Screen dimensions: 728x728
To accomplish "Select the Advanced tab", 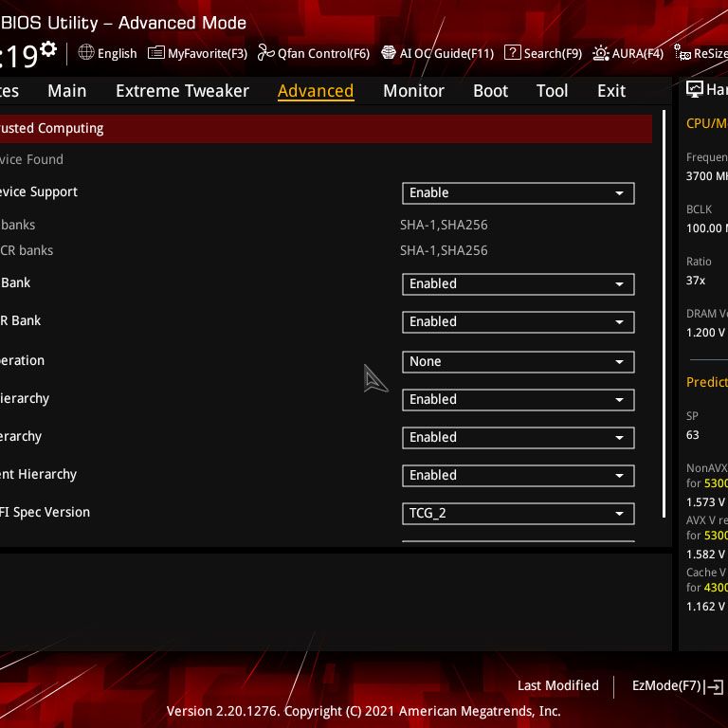I will point(316,91).
